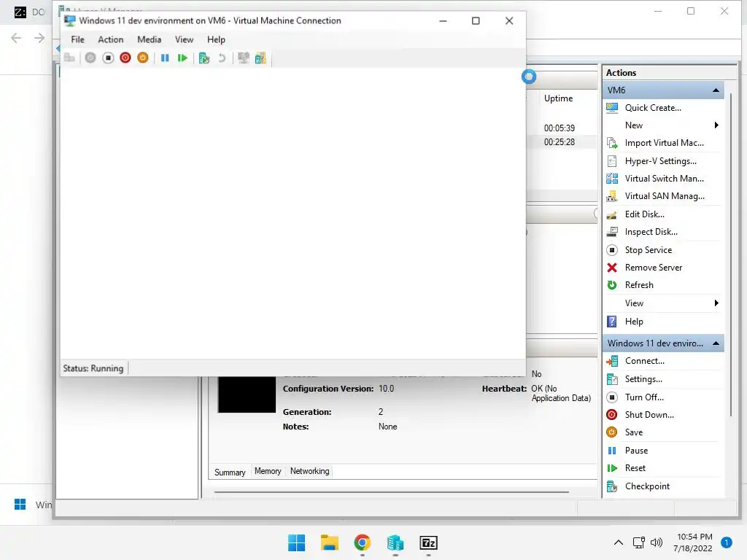The width and height of the screenshot is (747, 560).
Task: Open the Help menu in VM Connection
Action: coord(216,39)
